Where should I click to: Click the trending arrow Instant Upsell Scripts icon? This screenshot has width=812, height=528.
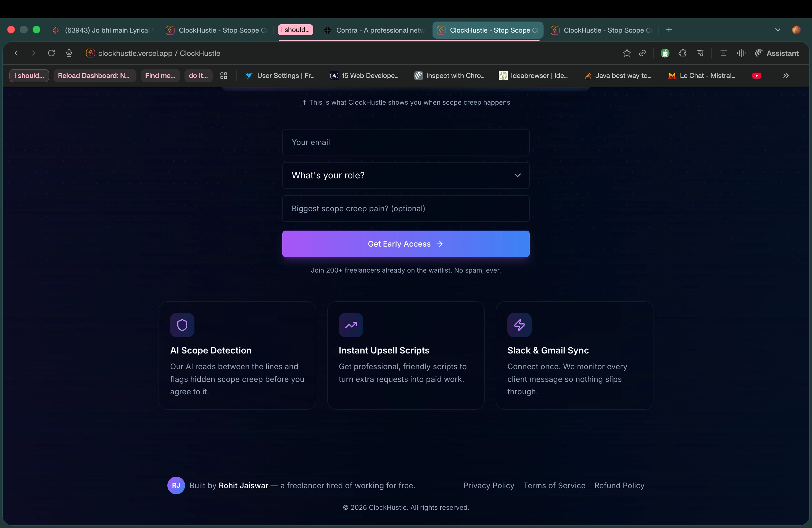point(351,325)
